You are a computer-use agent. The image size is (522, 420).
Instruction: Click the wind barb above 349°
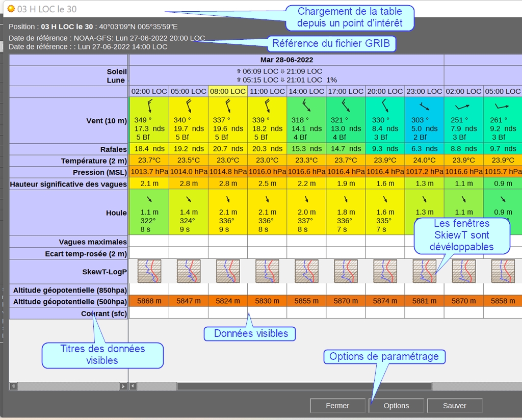[150, 106]
